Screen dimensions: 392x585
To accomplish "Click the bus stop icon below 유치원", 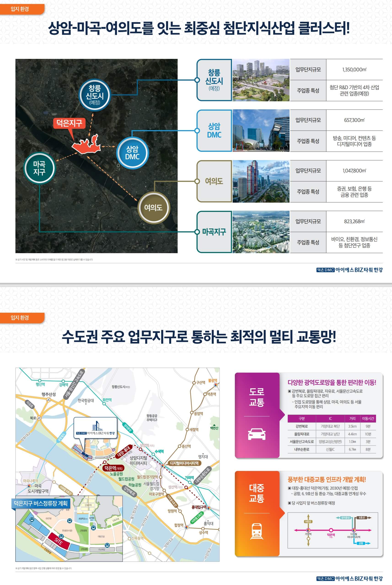I will coord(94,528).
